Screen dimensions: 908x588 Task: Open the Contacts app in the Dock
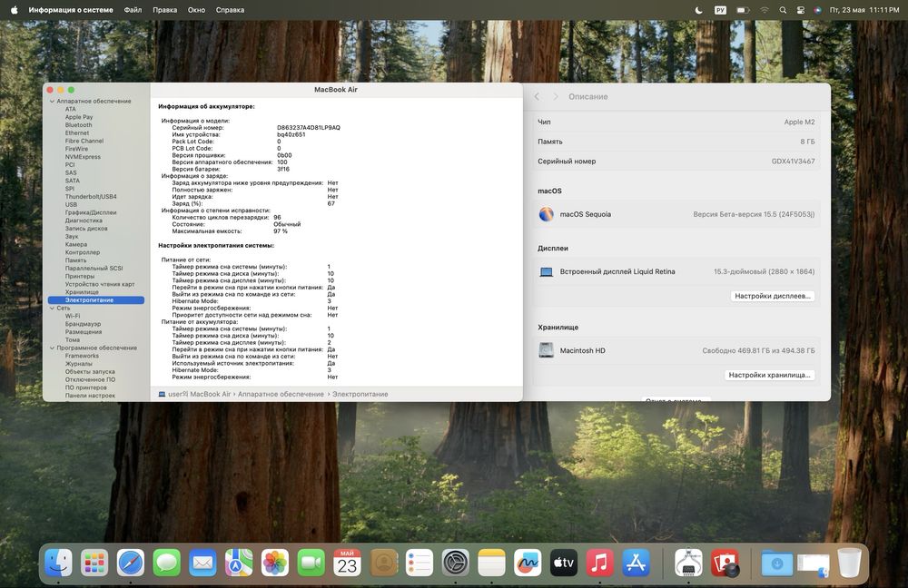pyautogui.click(x=383, y=563)
